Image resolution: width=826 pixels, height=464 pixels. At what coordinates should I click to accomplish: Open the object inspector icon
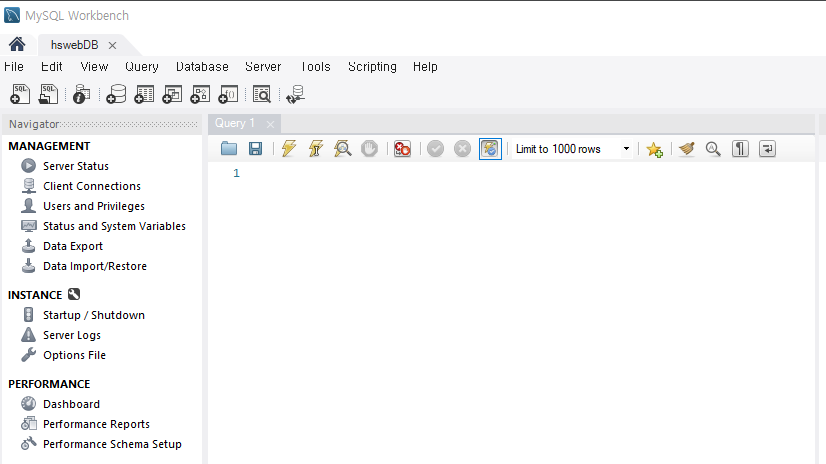82,94
